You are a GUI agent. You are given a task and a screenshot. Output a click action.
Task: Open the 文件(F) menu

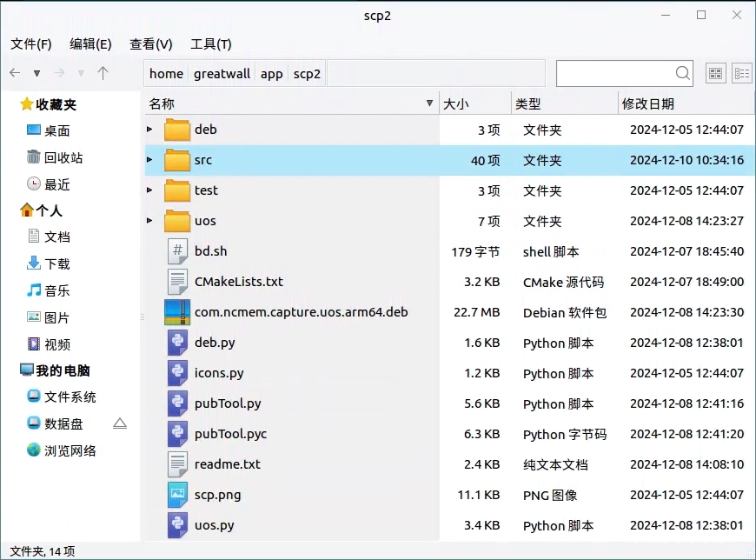tap(30, 44)
